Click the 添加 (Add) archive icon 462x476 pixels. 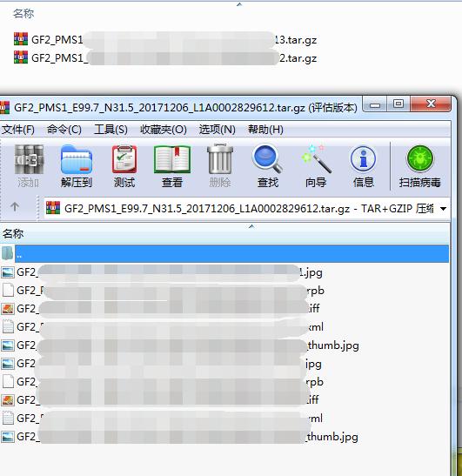coord(29,166)
